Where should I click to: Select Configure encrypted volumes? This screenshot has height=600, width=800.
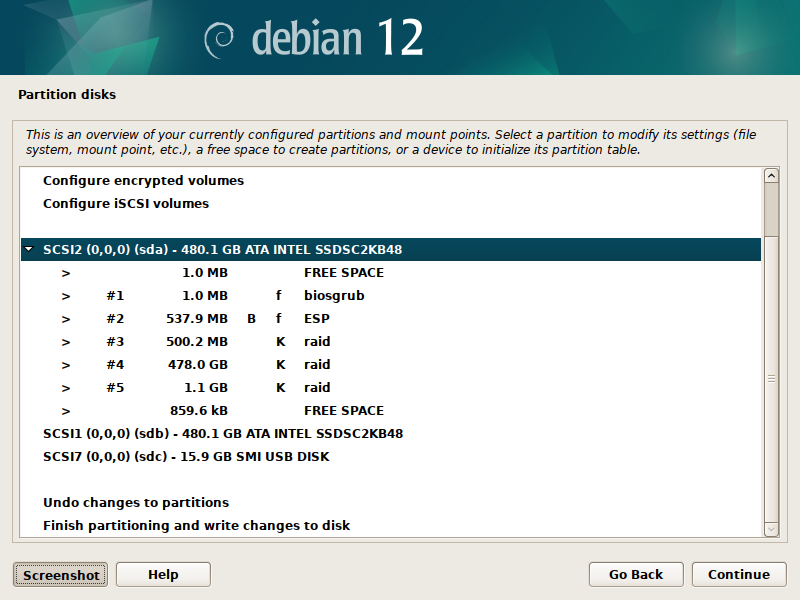[143, 181]
